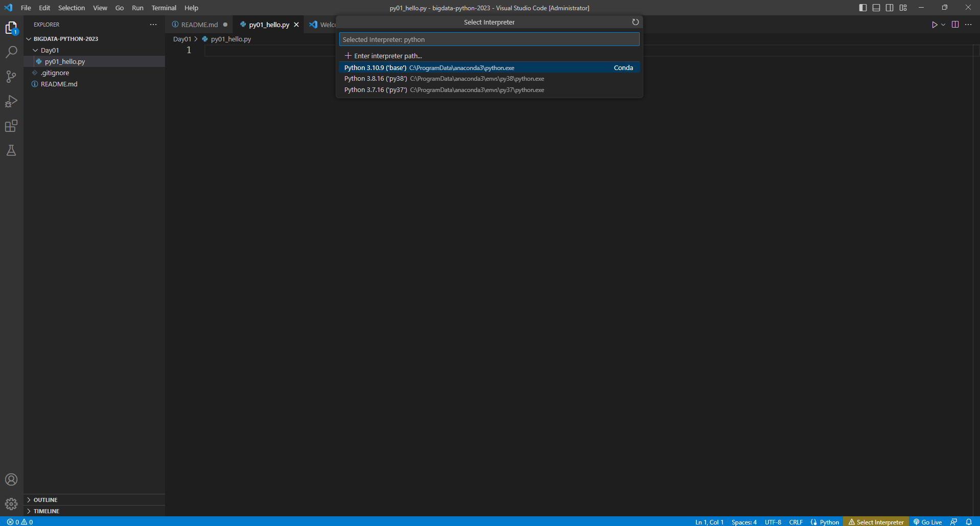Open the View menu
This screenshot has height=526, width=980.
click(x=100, y=8)
